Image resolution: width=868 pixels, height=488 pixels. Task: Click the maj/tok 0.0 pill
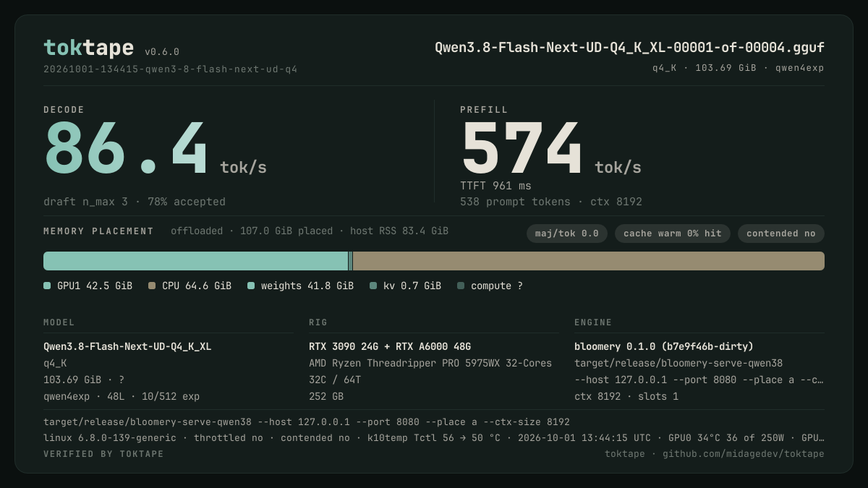[x=567, y=234]
